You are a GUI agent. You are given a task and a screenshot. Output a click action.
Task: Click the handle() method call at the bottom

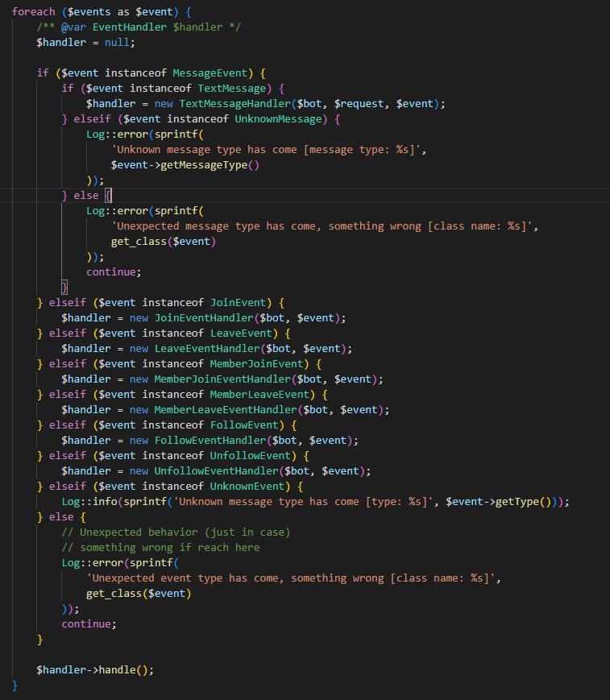click(126, 669)
